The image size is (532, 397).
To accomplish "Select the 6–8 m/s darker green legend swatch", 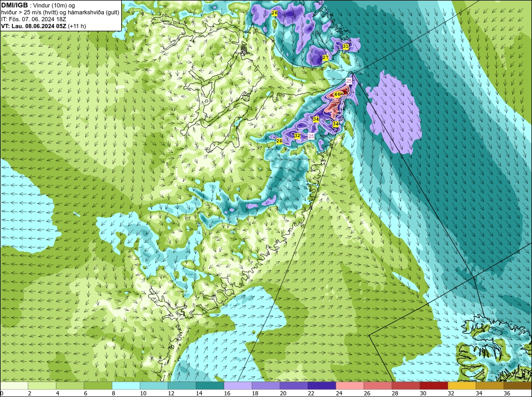I will point(98,385).
